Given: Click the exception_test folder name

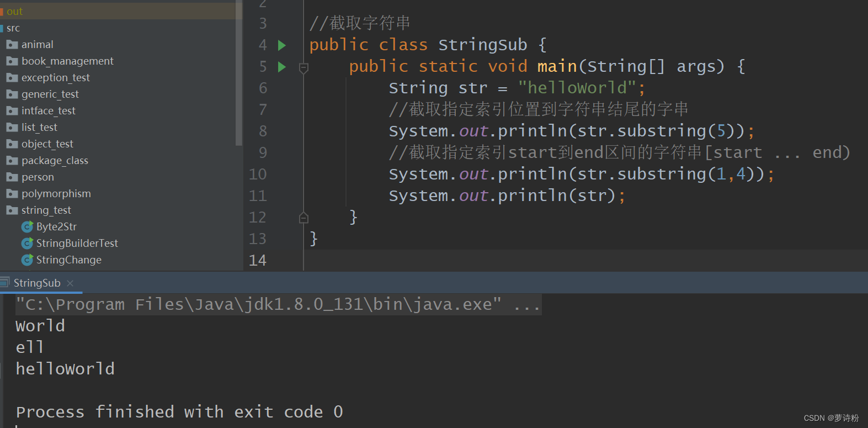Looking at the screenshot, I should pyautogui.click(x=56, y=77).
